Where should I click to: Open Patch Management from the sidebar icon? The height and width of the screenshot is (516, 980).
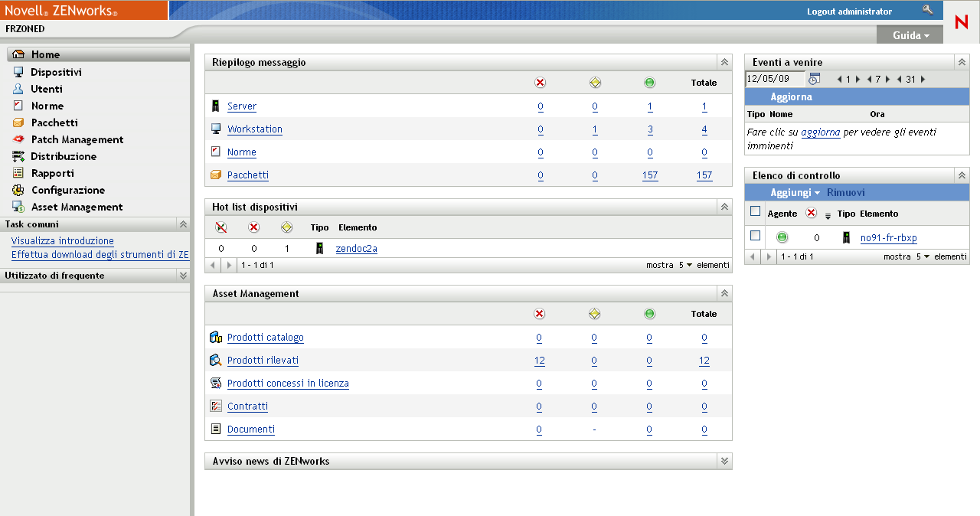(x=17, y=139)
